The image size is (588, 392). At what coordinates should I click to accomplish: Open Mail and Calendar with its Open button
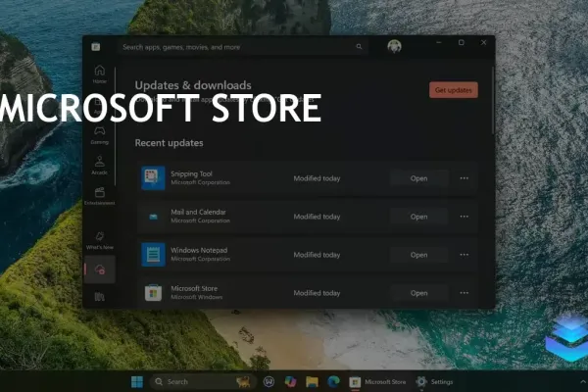[x=418, y=217]
